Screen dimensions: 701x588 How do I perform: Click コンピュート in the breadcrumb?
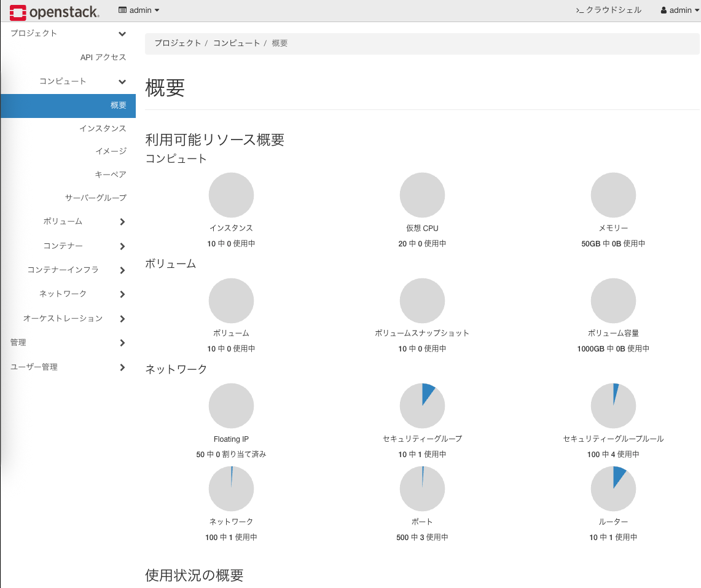coord(237,43)
